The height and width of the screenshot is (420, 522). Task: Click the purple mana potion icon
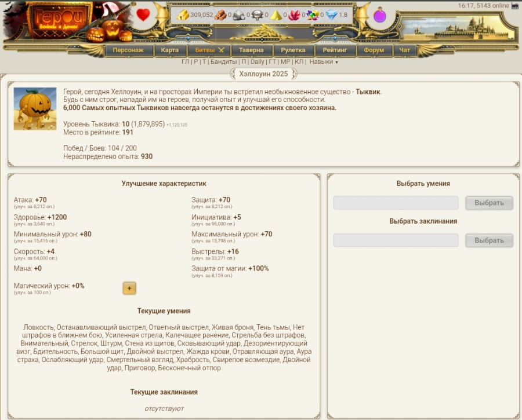click(379, 16)
